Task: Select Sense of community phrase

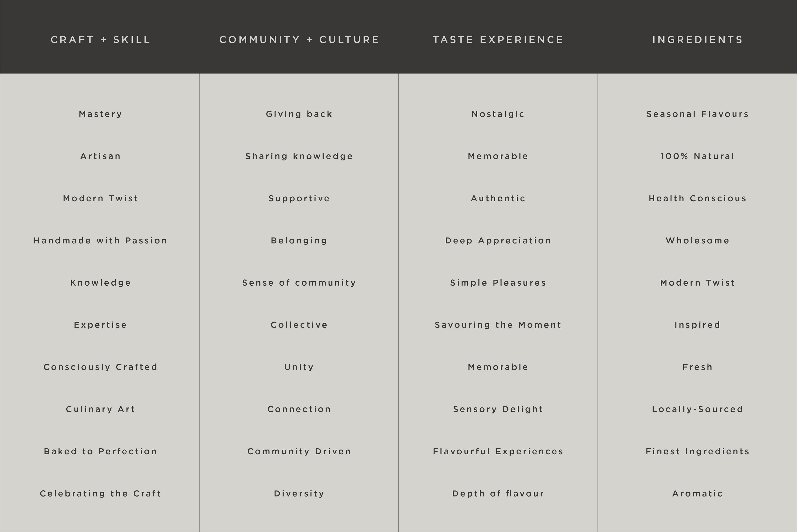Action: [299, 283]
